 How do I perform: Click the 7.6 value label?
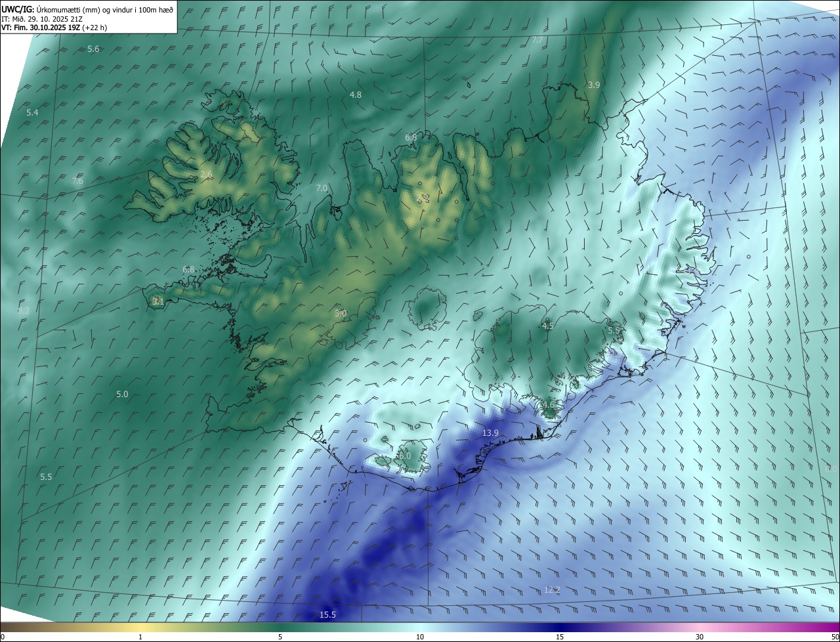pyautogui.click(x=77, y=181)
